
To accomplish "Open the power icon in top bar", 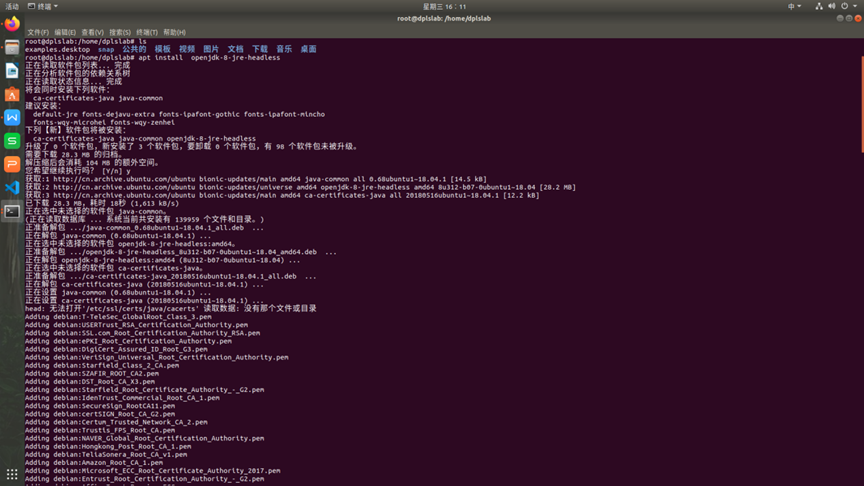I will [844, 6].
